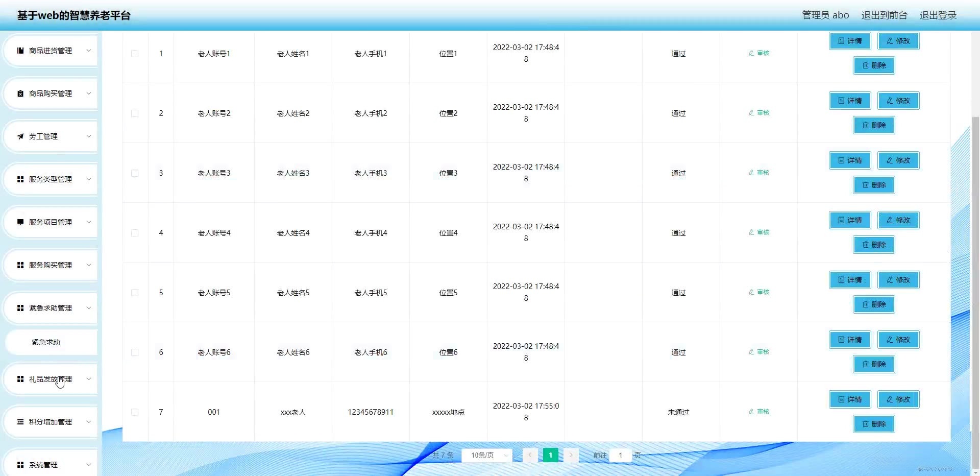Expand 服务类型管理 using its chevron arrow
Screen dimensions: 980x476
click(x=89, y=179)
